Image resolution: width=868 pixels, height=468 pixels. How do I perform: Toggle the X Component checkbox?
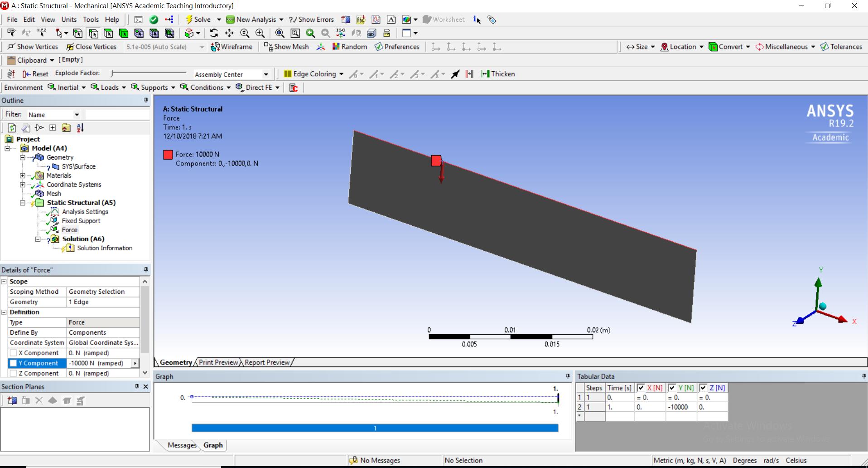click(x=14, y=353)
